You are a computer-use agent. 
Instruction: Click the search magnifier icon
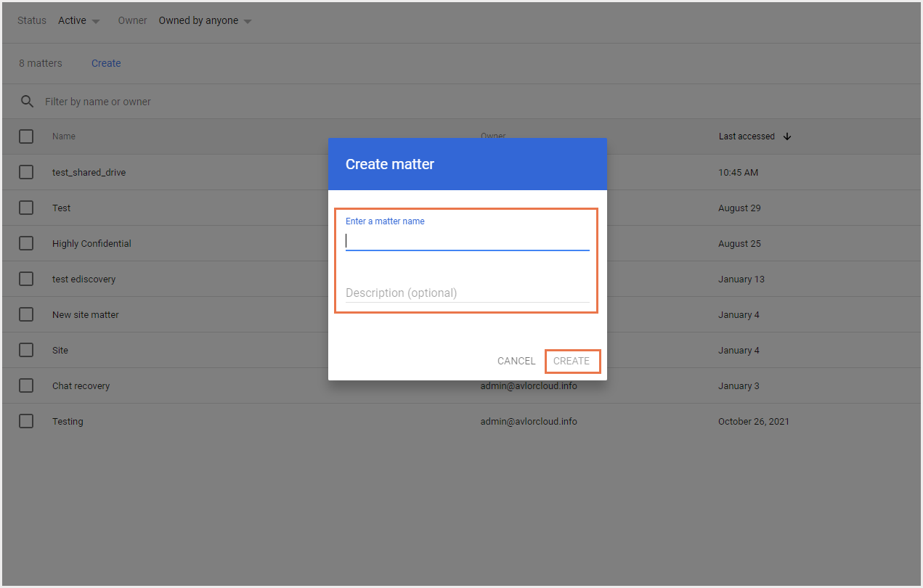[27, 102]
